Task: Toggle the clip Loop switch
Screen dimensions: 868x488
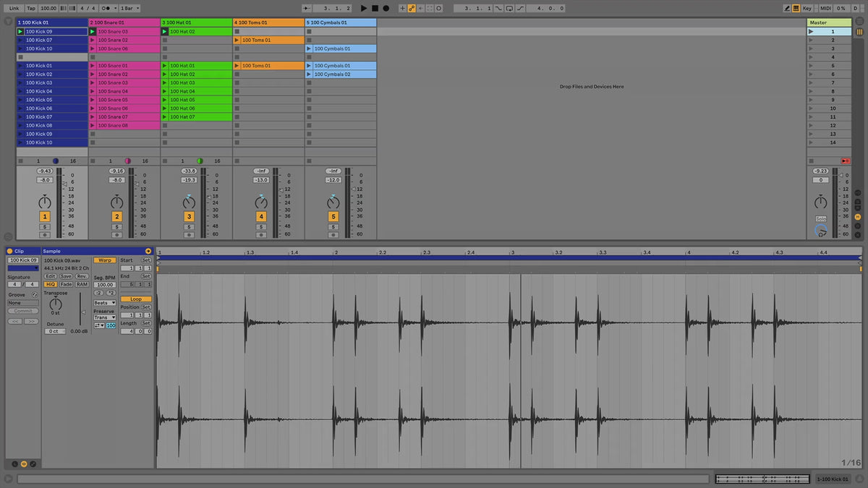Action: pyautogui.click(x=135, y=299)
